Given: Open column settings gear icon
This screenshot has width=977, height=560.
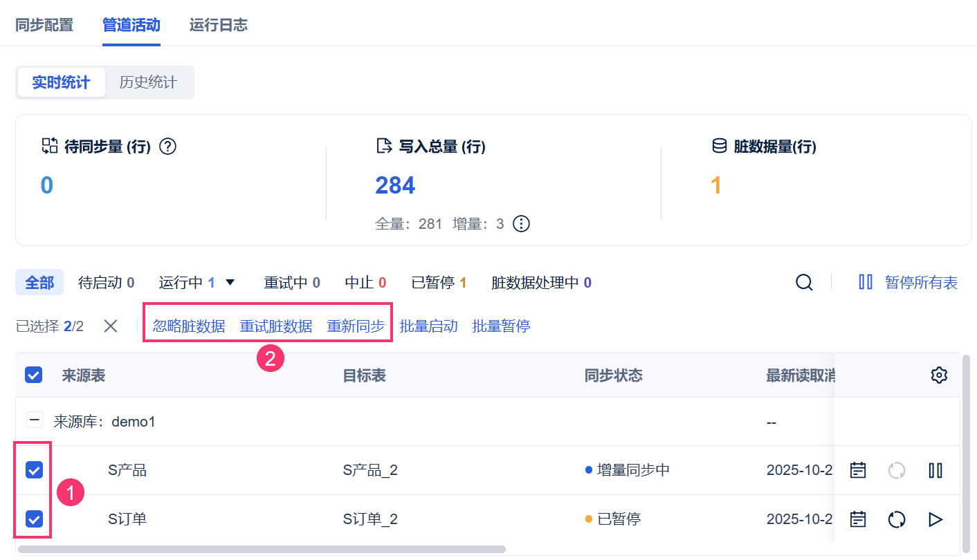Looking at the screenshot, I should coord(938,375).
